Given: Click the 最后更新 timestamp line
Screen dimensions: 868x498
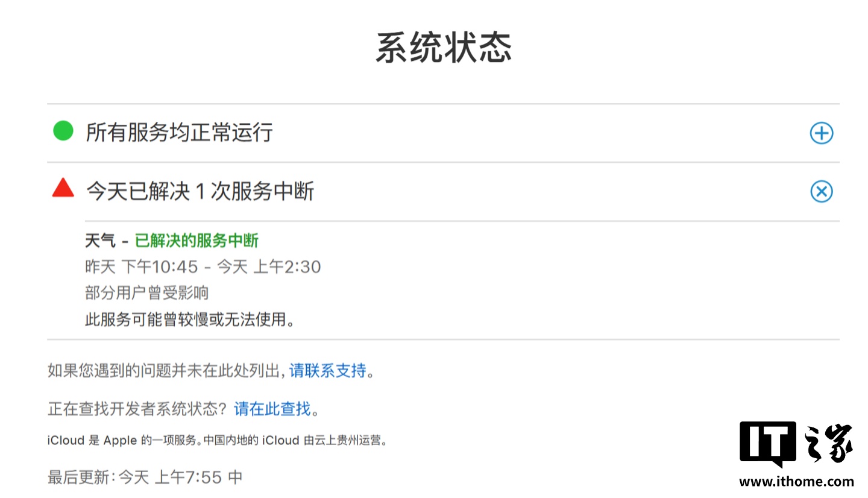Looking at the screenshot, I should click(145, 478).
